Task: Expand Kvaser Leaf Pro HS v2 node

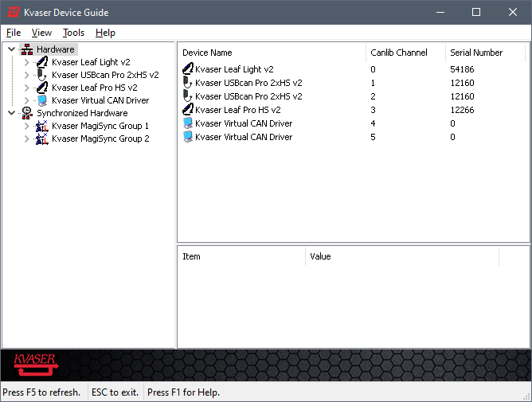Action: (x=27, y=88)
